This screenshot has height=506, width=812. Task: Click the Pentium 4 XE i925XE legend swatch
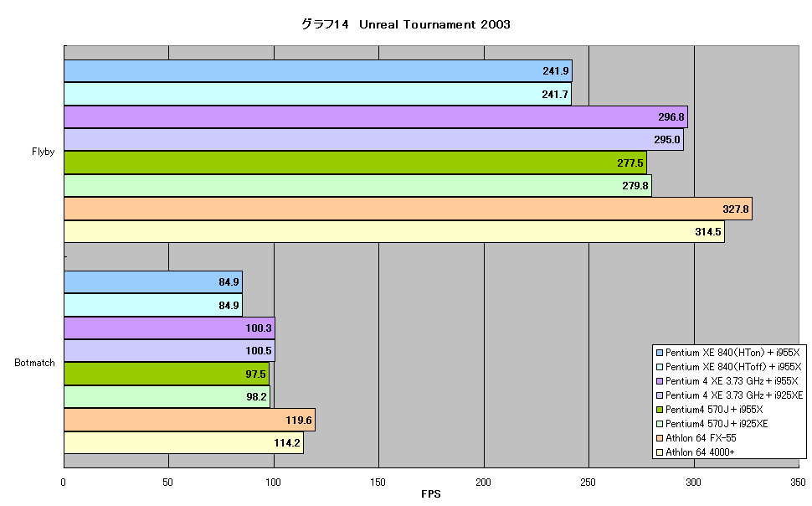pos(660,395)
